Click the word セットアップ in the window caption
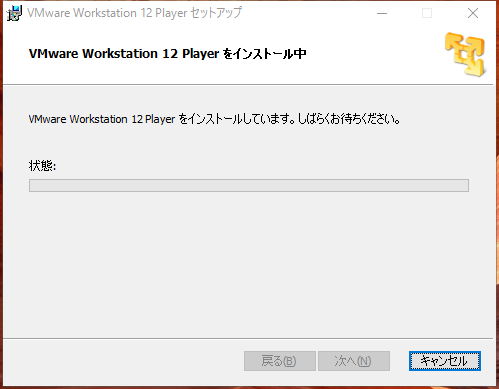 (x=216, y=13)
